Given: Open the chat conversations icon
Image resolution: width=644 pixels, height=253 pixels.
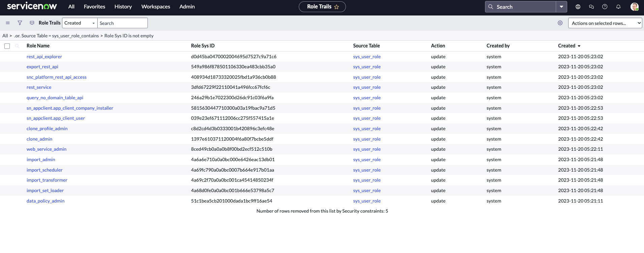Looking at the screenshot, I should click(591, 7).
